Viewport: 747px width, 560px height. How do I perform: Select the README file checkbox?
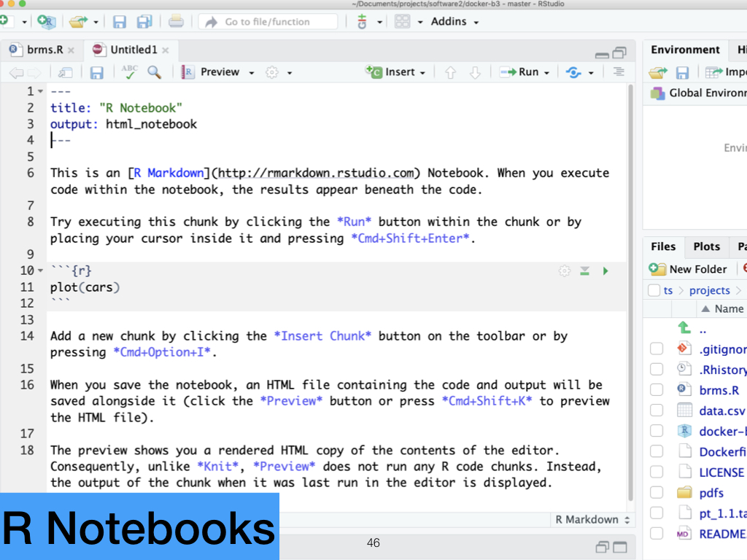pyautogui.click(x=657, y=533)
